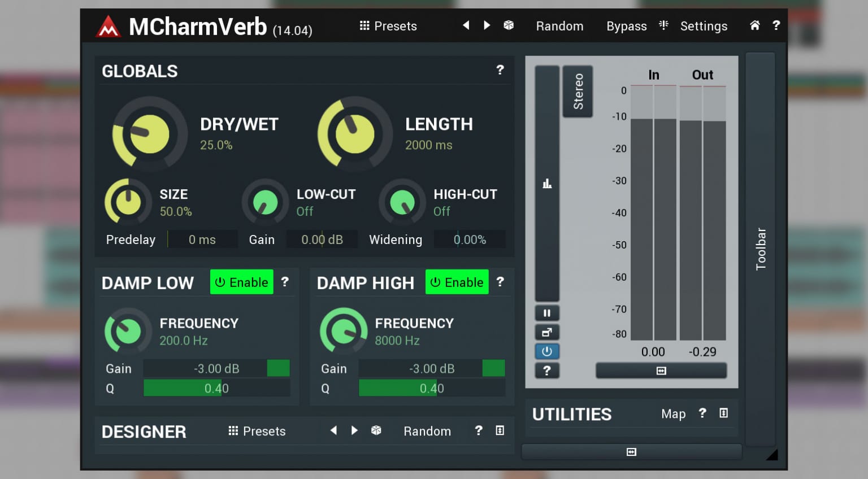The width and height of the screenshot is (868, 479).
Task: Disable the DAMP HIGH Enable button
Action: [457, 282]
